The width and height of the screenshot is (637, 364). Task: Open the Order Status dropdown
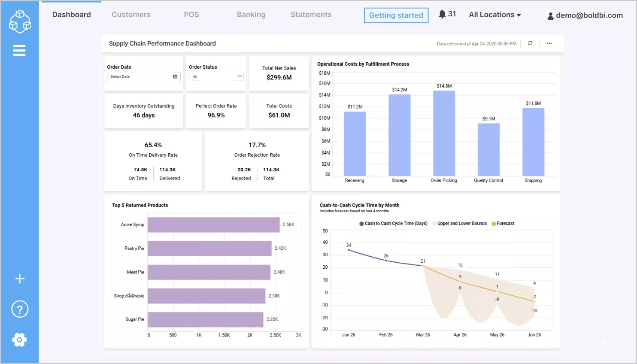(x=216, y=76)
